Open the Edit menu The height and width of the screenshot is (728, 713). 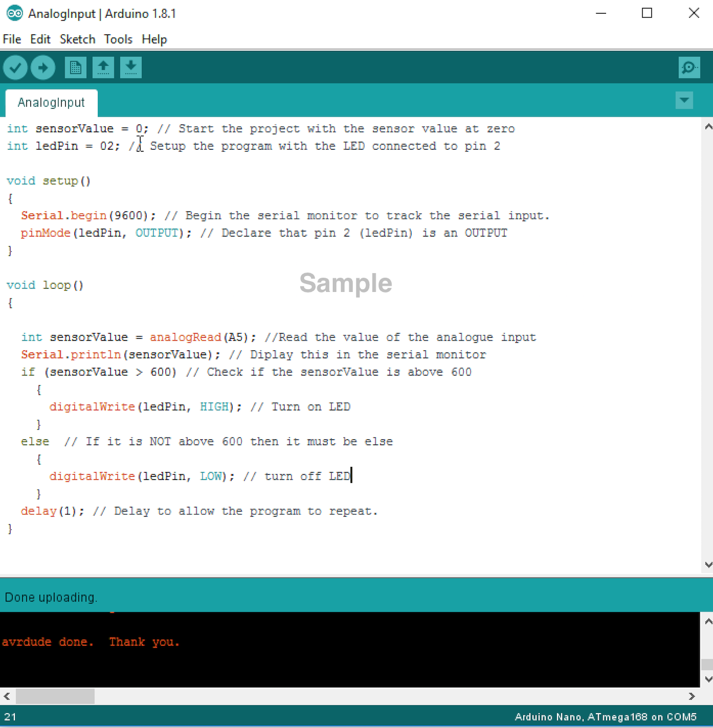(40, 39)
